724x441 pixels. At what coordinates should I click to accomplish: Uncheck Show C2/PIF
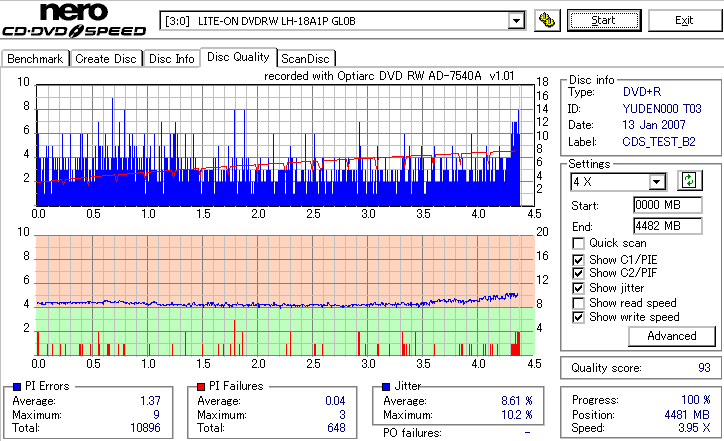click(578, 273)
